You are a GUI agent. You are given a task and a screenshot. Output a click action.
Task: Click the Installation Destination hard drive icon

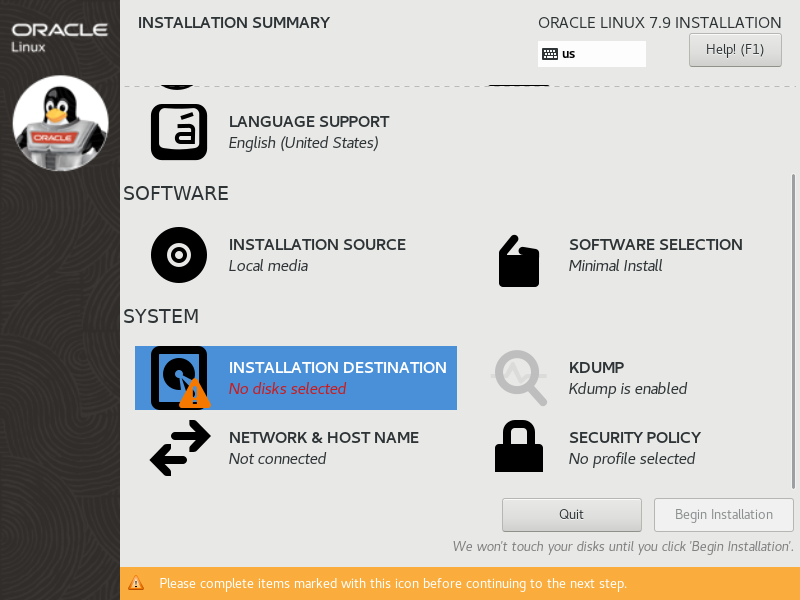pos(180,378)
